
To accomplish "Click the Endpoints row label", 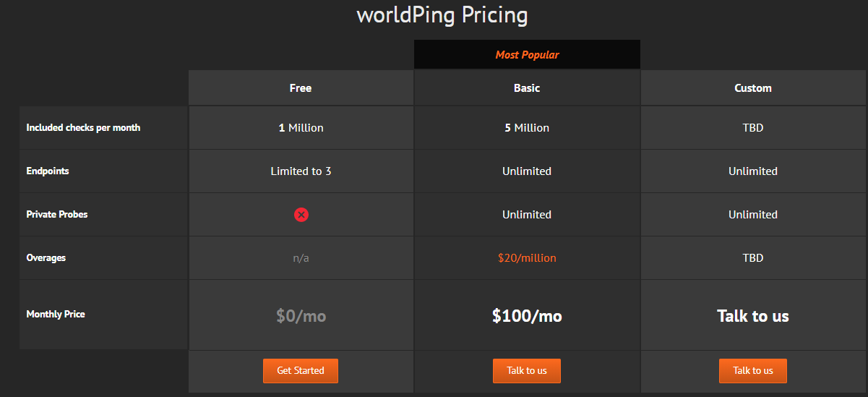I will [48, 171].
